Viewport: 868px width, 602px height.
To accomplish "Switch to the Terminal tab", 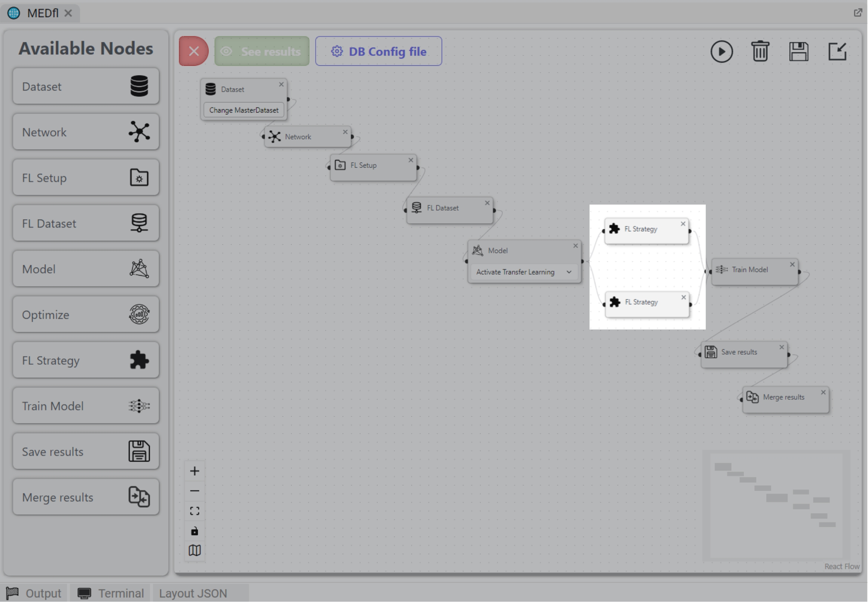I will pyautogui.click(x=111, y=593).
